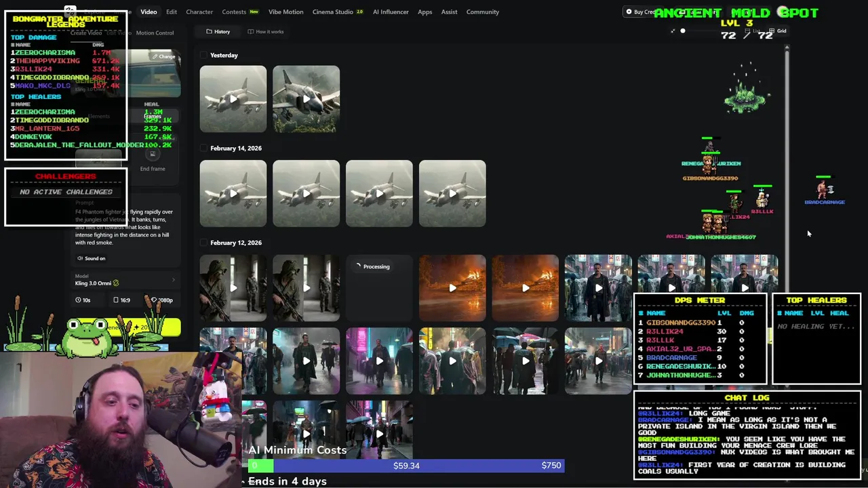Play third jet video under February 14
868x488 pixels.
tap(379, 193)
